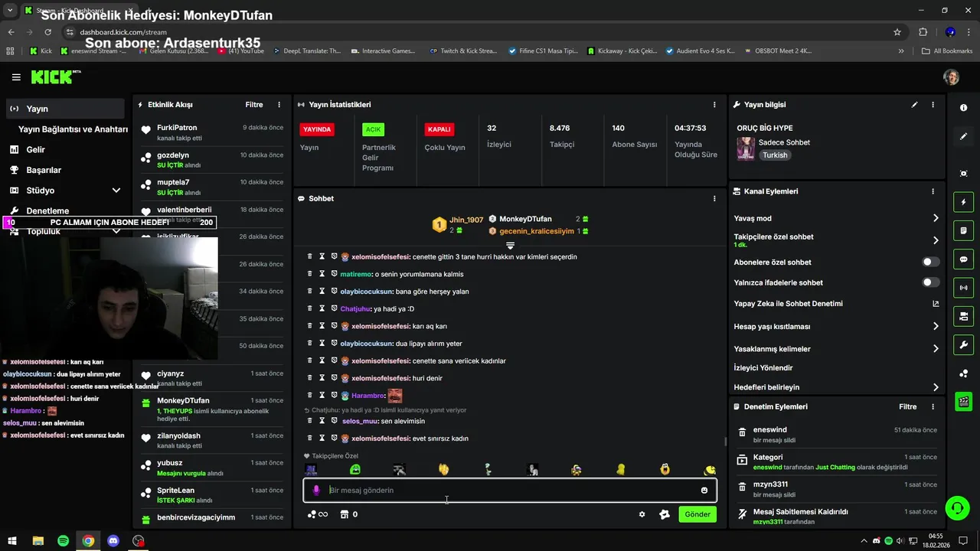
Task: Click İzleyici Yönlendir option
Action: tap(763, 368)
